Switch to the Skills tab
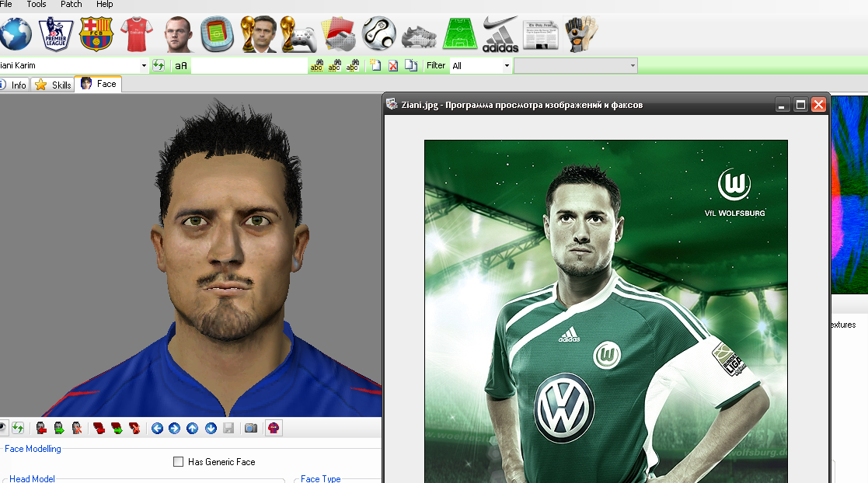Viewport: 868px width, 483px height. [53, 85]
